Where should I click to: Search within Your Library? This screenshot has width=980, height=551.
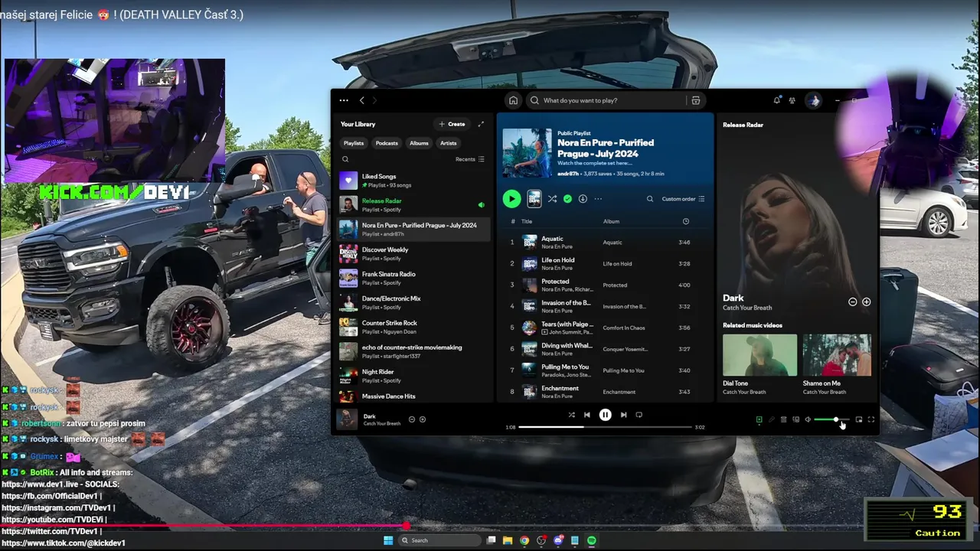(345, 159)
